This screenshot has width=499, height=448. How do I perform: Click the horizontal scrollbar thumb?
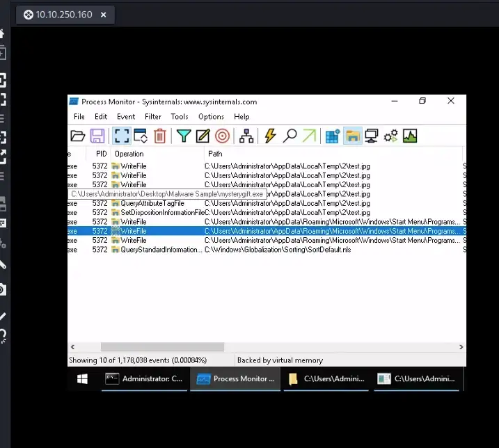coord(162,347)
